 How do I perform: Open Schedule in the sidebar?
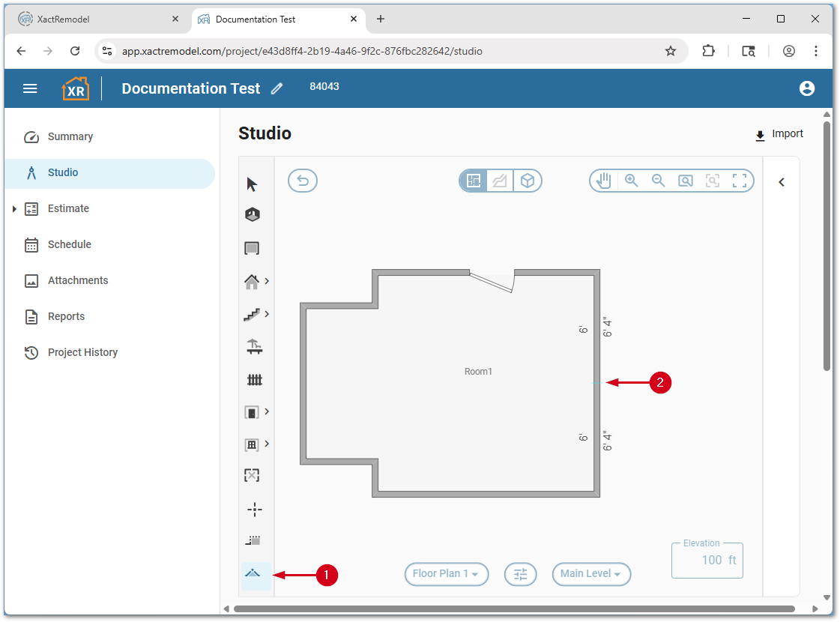(69, 244)
